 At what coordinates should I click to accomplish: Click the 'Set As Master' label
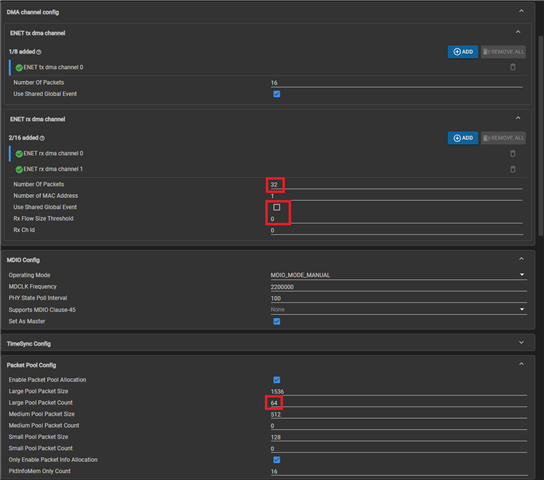coord(27,321)
